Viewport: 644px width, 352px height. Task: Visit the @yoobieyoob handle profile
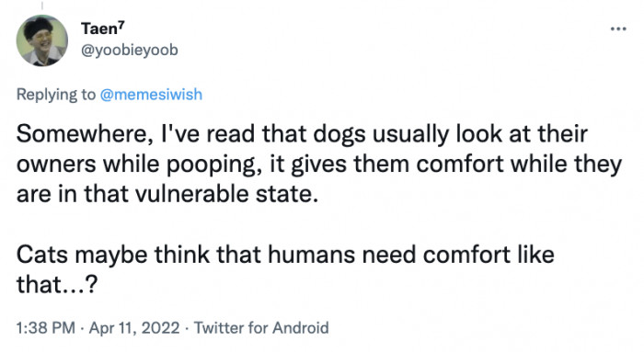pyautogui.click(x=130, y=50)
